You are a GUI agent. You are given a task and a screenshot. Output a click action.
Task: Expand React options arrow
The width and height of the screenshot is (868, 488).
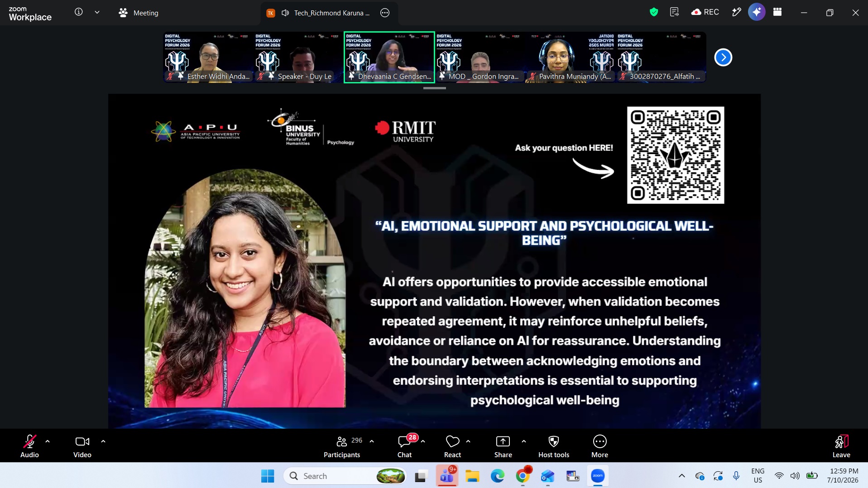pos(468,441)
